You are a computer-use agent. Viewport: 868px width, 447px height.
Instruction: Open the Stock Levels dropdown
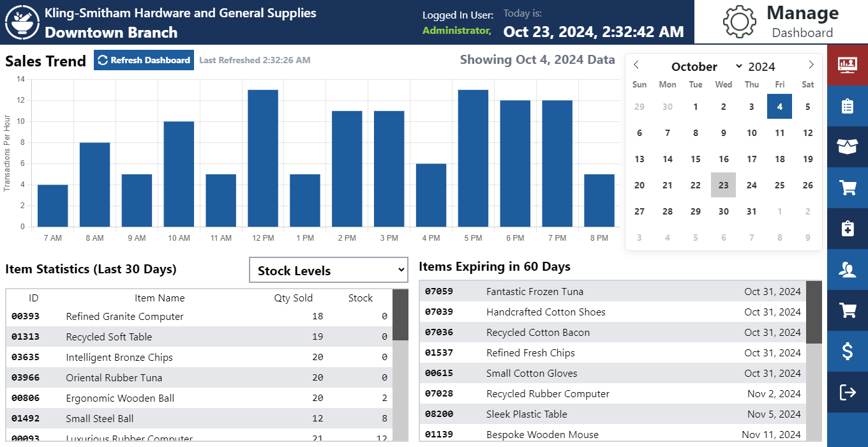coord(328,270)
